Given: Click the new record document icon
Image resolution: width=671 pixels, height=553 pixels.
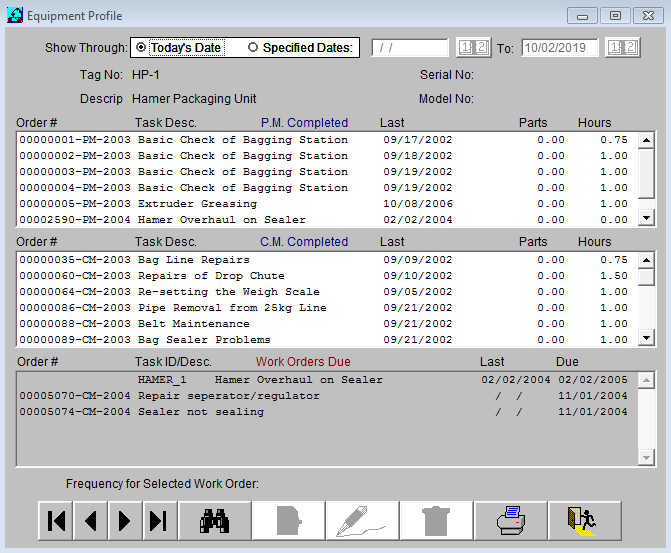Looking at the screenshot, I should pyautogui.click(x=288, y=521).
